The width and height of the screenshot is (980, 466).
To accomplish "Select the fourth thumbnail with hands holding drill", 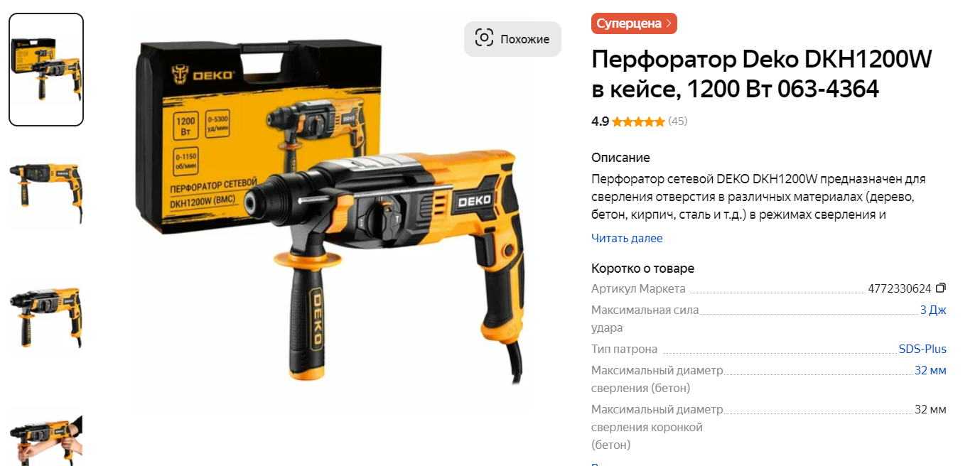I will 46,436.
